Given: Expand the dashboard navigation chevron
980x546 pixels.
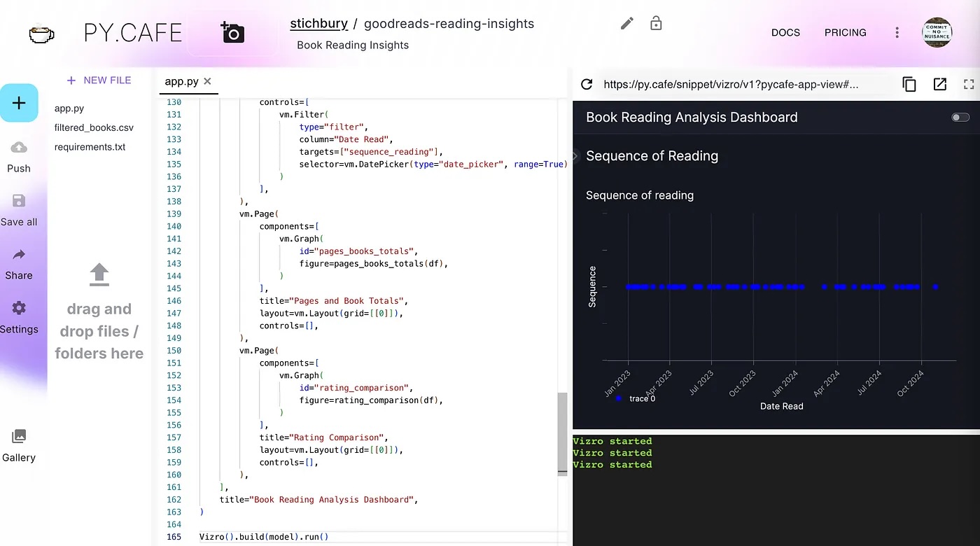Looking at the screenshot, I should [574, 157].
